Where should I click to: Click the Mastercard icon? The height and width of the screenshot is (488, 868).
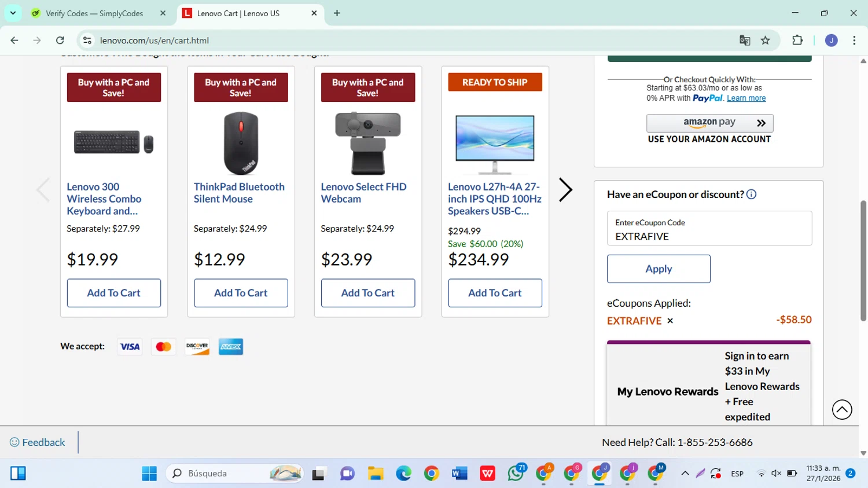(x=163, y=347)
